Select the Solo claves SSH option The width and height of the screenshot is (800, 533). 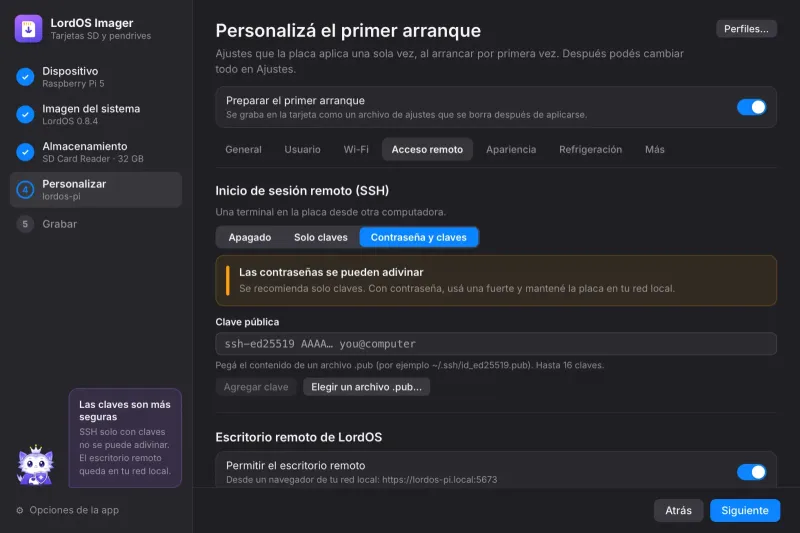click(321, 237)
